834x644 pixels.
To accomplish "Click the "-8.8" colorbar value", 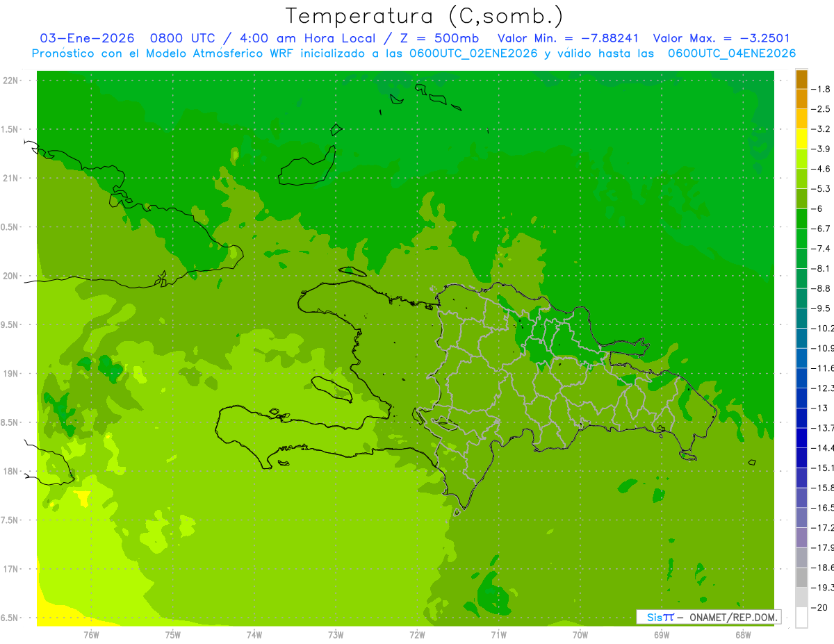I will [821, 288].
